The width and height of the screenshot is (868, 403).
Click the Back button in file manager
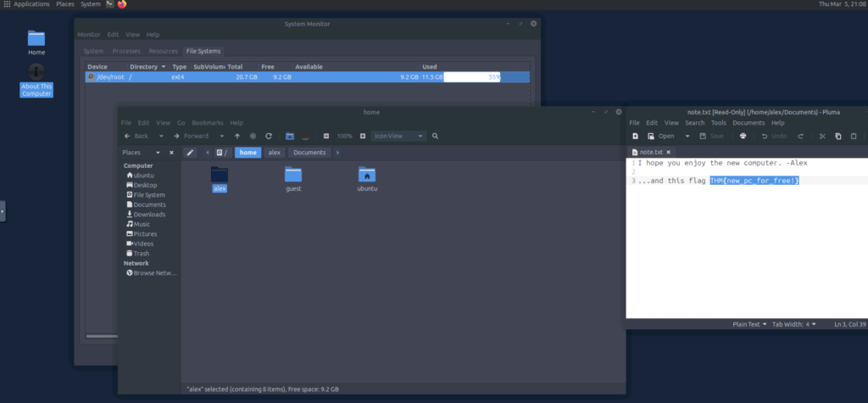tap(136, 136)
